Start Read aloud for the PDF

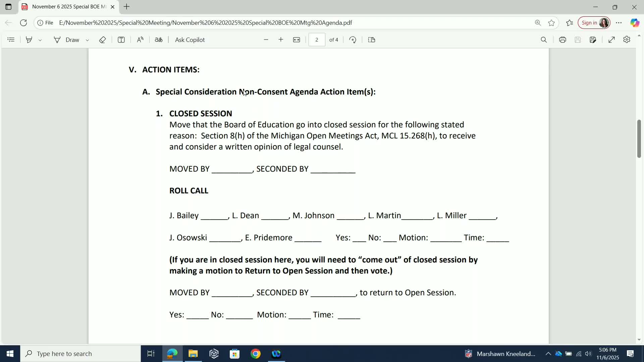[140, 40]
